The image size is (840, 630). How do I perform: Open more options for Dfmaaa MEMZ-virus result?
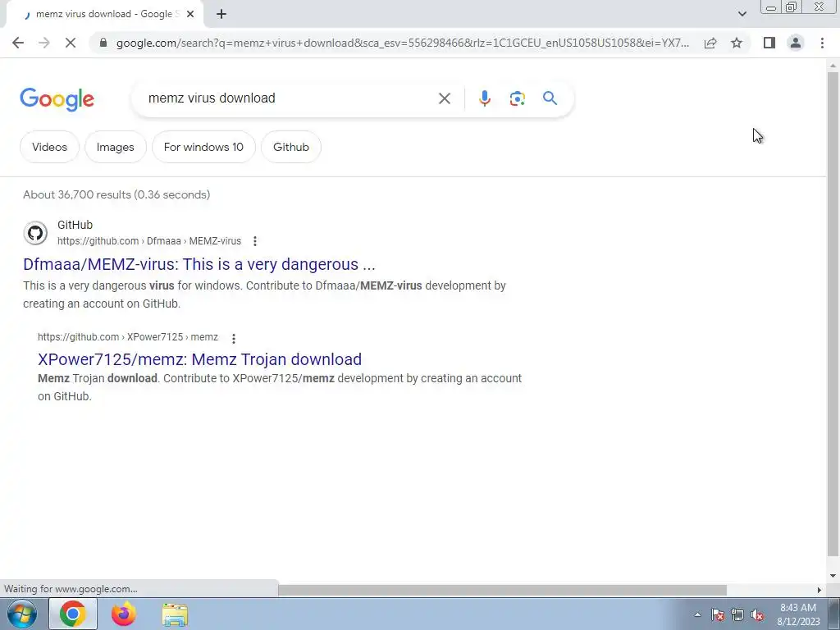pyautogui.click(x=255, y=241)
